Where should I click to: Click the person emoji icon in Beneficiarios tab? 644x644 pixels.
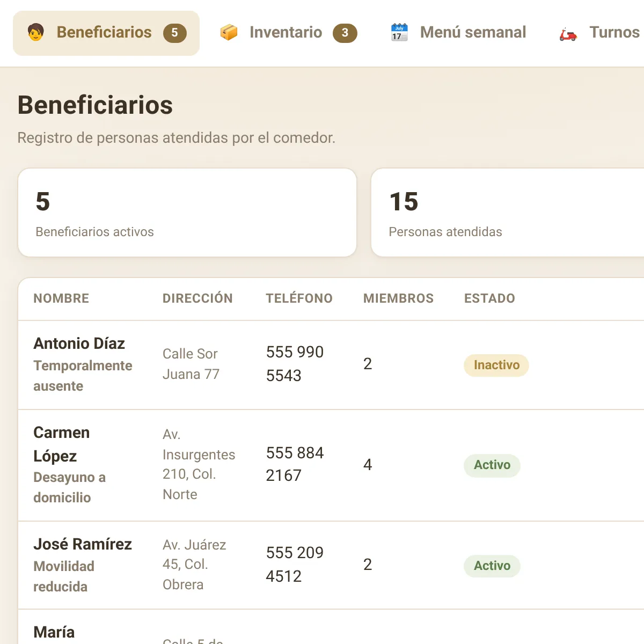(35, 33)
